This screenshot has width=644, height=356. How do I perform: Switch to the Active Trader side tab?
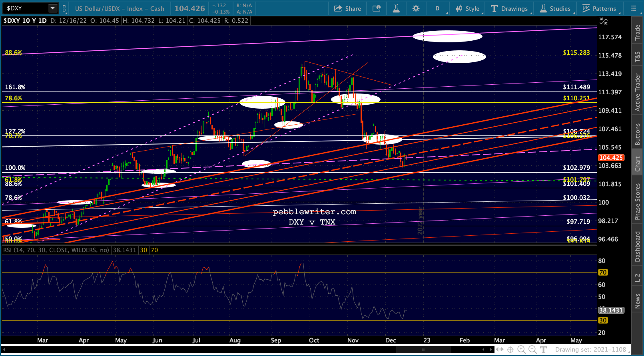(638, 93)
